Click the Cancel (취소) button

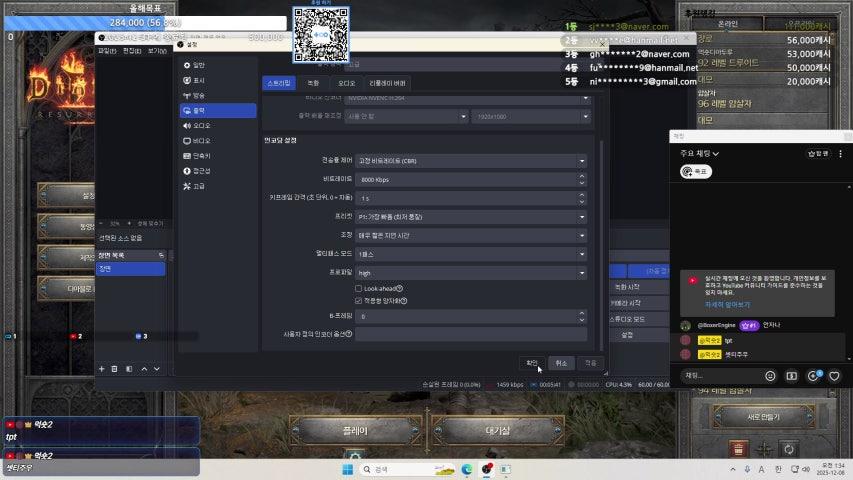coord(561,363)
